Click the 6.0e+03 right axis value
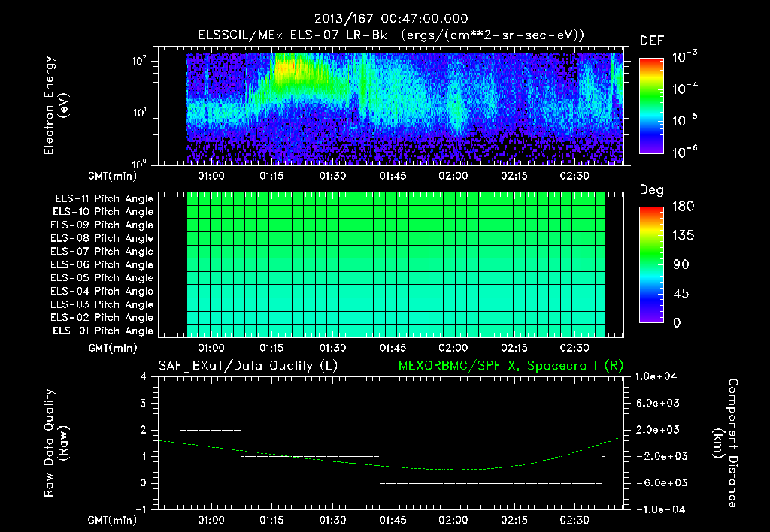Viewport: 770px width, 532px height. pyautogui.click(x=657, y=404)
